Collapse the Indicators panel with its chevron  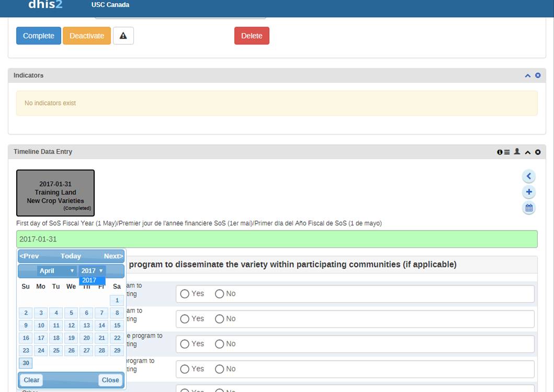tap(527, 76)
